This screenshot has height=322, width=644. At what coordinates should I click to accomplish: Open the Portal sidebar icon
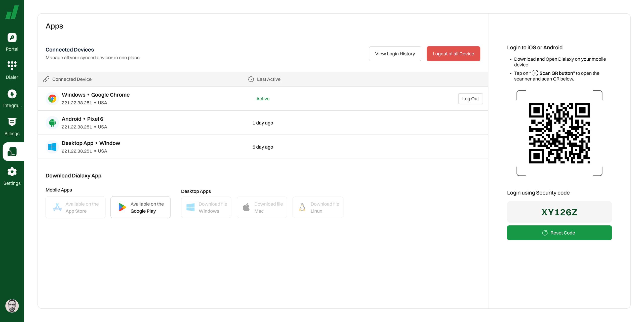point(12,38)
